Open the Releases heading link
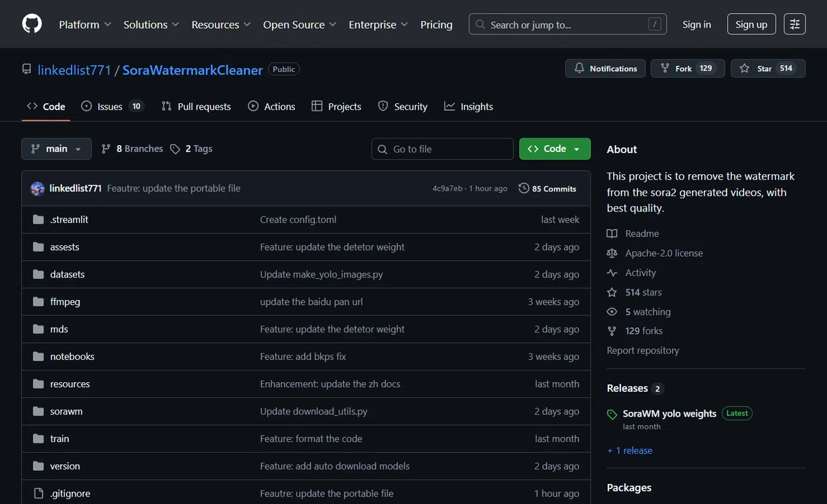827x504 pixels. tap(635, 388)
